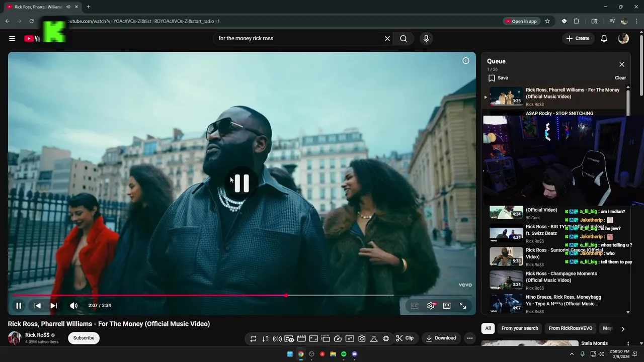Download the video
This screenshot has height=362, width=644.
[x=441, y=338]
